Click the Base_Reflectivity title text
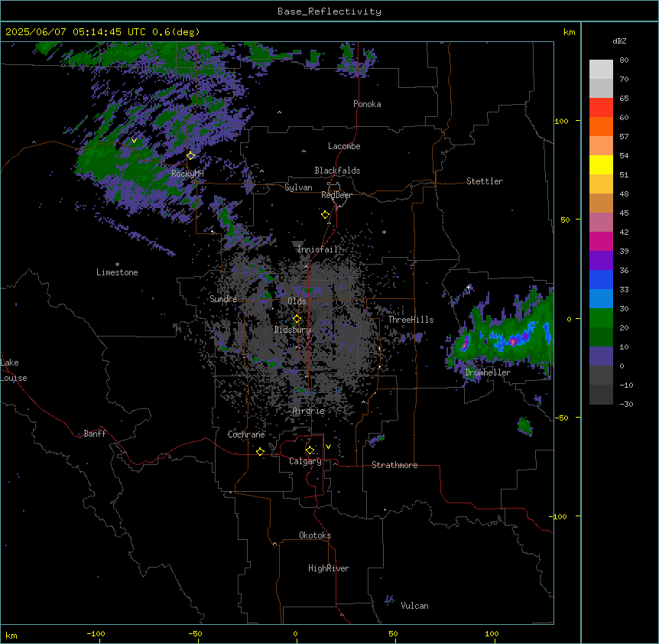 [x=329, y=11]
